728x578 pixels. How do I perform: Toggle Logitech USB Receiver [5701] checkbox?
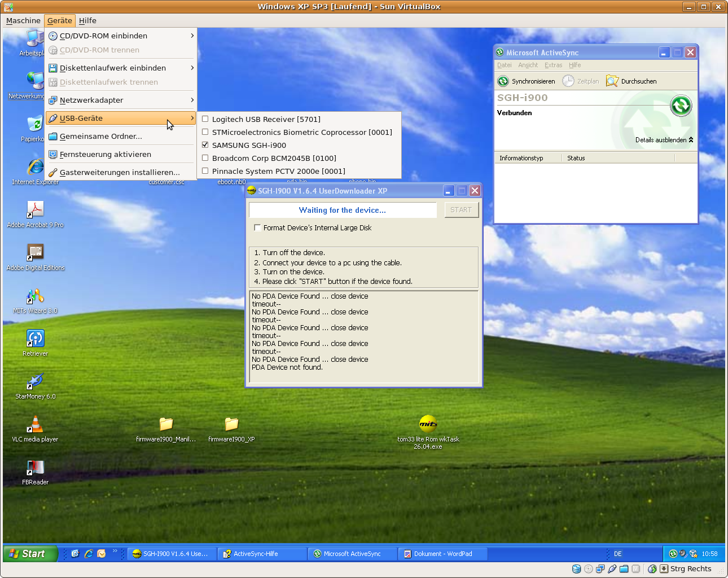click(205, 119)
